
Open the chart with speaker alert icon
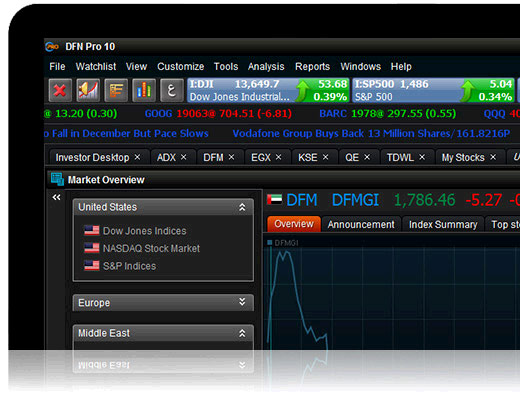click(x=88, y=90)
